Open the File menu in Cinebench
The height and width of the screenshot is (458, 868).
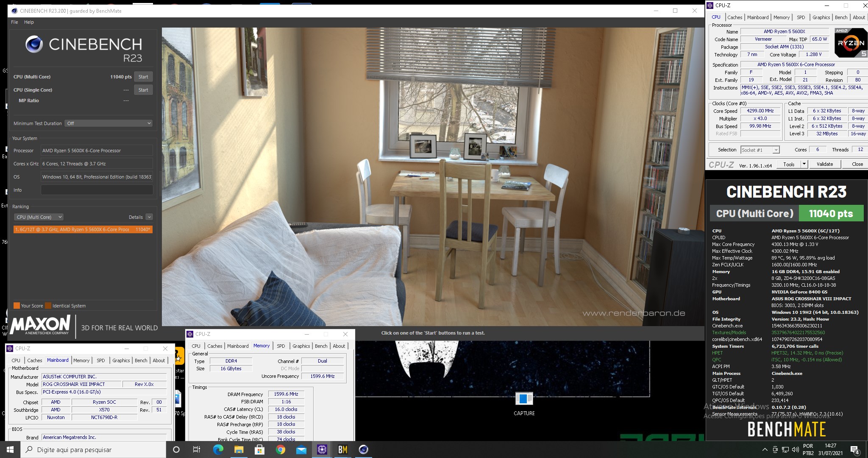tap(14, 22)
